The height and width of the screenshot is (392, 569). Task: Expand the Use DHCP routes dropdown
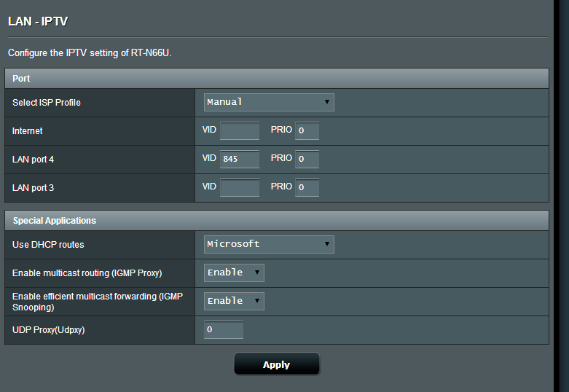[x=268, y=244]
